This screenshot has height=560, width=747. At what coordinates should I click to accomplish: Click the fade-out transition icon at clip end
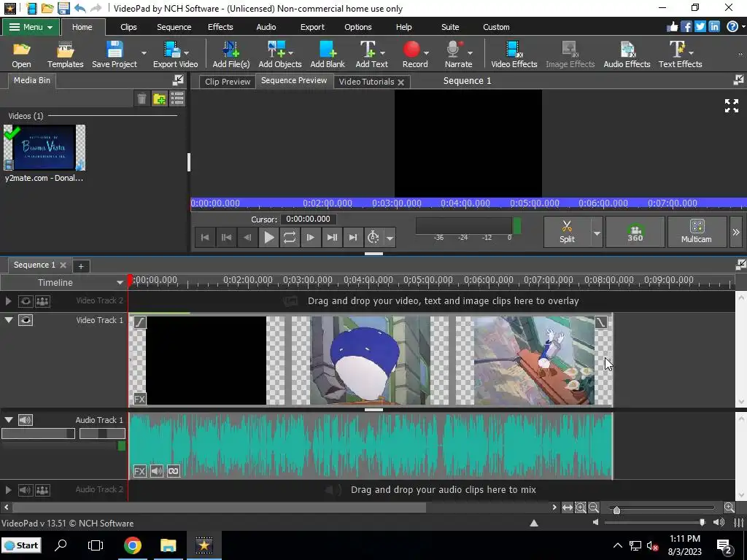coord(601,322)
